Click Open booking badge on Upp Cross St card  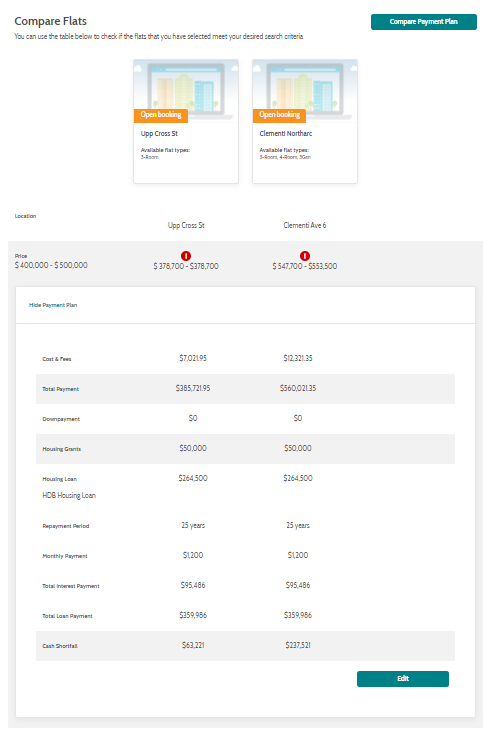161,115
